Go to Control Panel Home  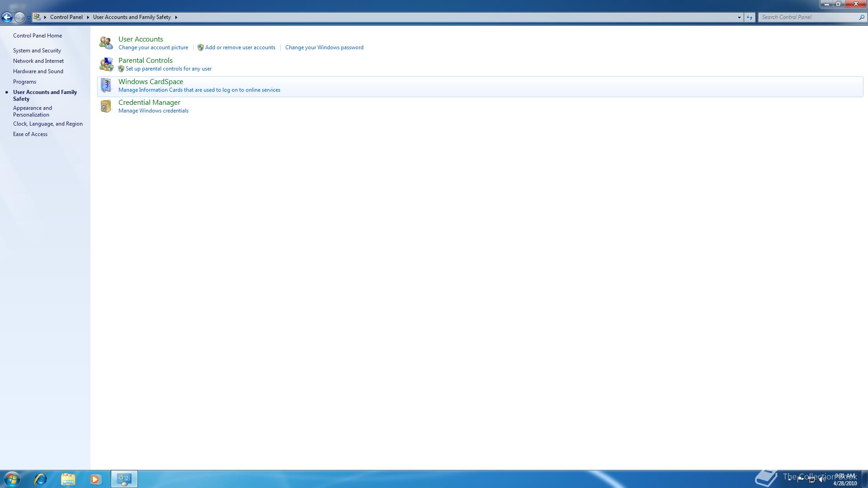click(x=38, y=36)
